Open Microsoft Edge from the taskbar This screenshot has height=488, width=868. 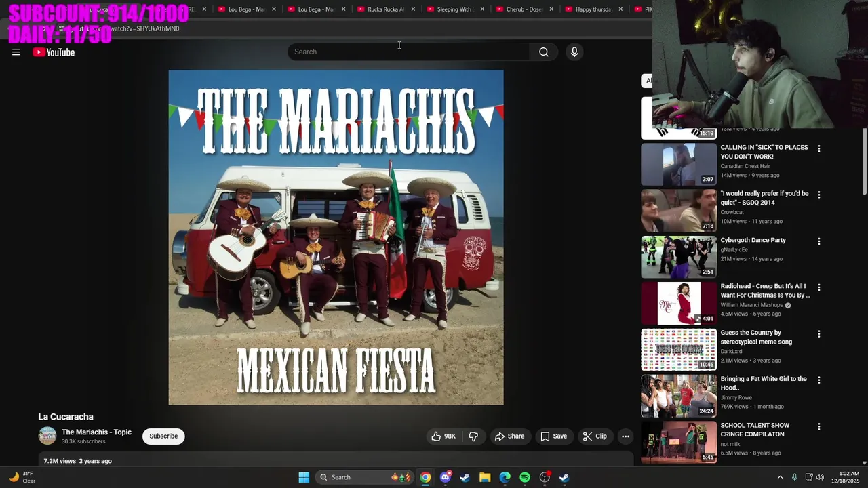(x=505, y=477)
